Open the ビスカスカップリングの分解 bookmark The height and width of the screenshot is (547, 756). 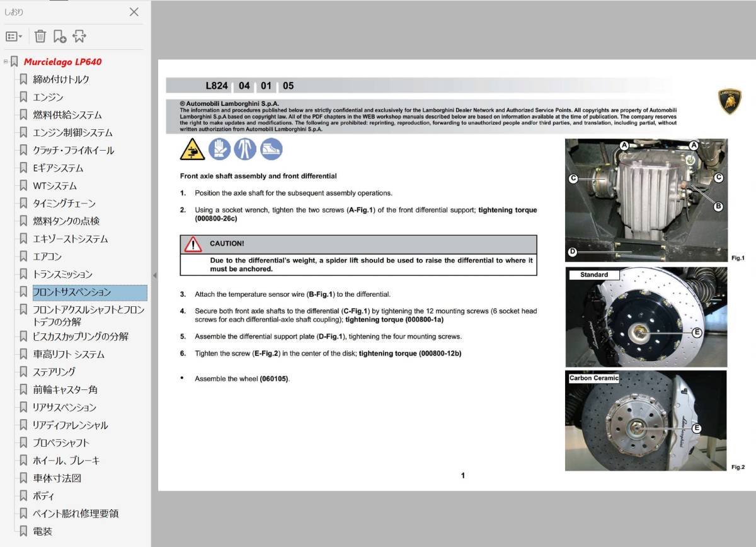click(x=81, y=337)
